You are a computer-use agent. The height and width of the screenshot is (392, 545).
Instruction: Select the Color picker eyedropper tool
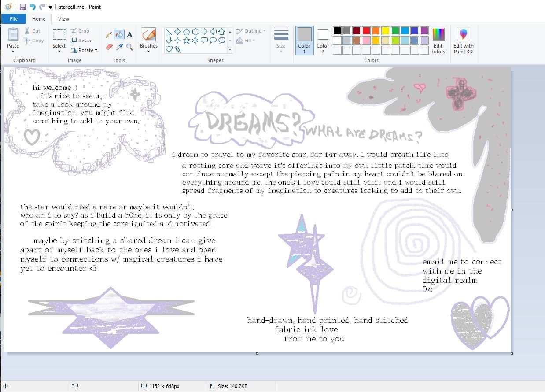[x=119, y=47]
